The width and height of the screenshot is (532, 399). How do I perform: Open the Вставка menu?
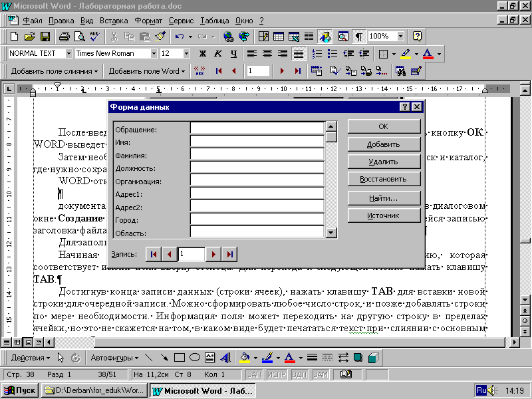[x=114, y=21]
